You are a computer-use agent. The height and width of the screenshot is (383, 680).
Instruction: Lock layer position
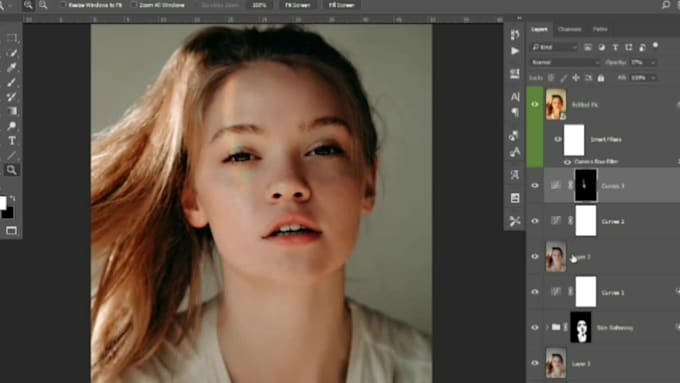coord(576,78)
